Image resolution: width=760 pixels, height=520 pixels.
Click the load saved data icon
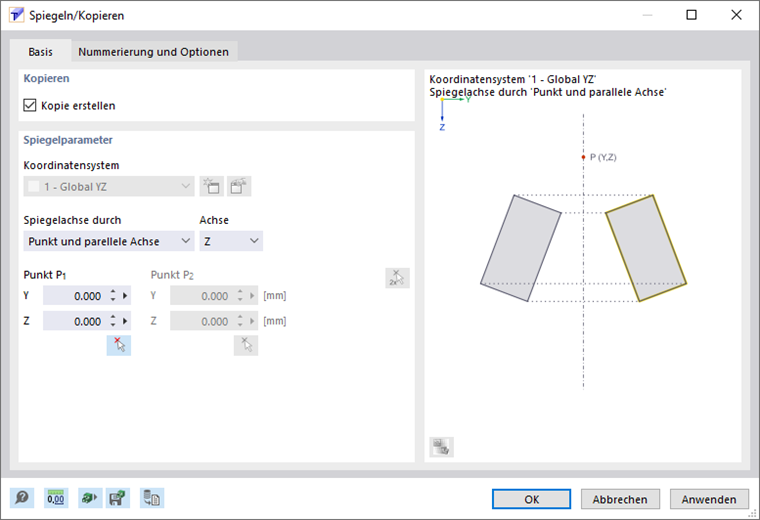click(88, 498)
